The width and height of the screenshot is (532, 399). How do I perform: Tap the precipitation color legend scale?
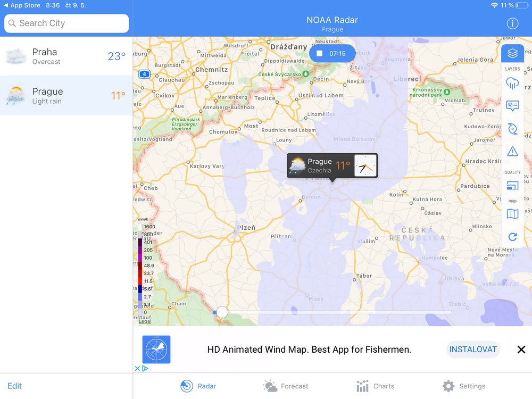[x=140, y=270]
